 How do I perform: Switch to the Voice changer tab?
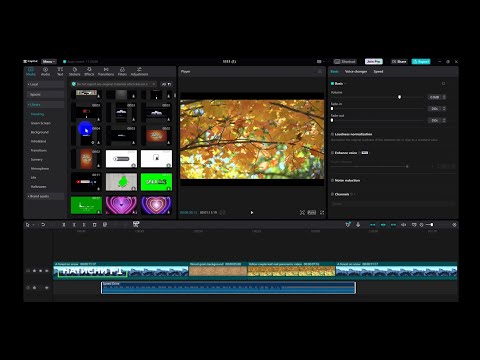[356, 72]
